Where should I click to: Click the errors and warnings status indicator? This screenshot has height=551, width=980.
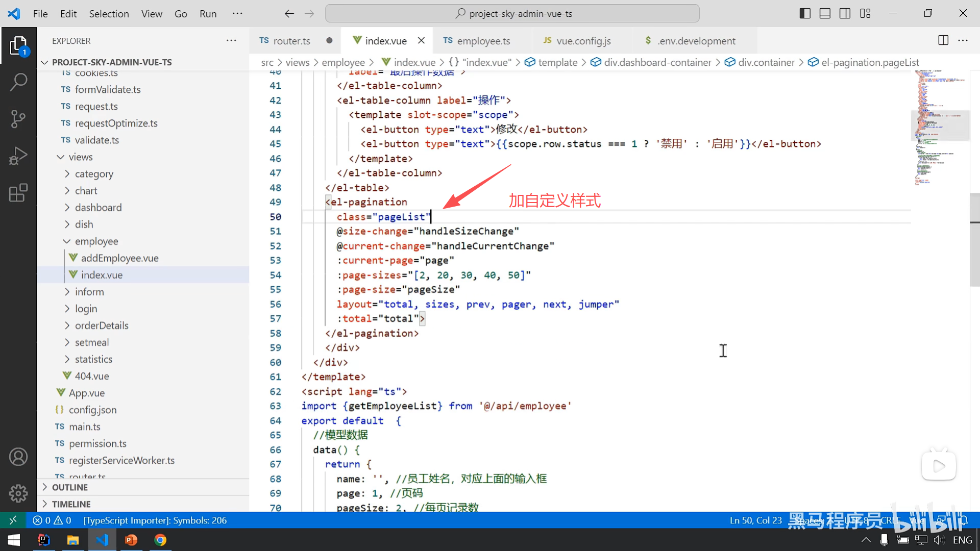[52, 520]
